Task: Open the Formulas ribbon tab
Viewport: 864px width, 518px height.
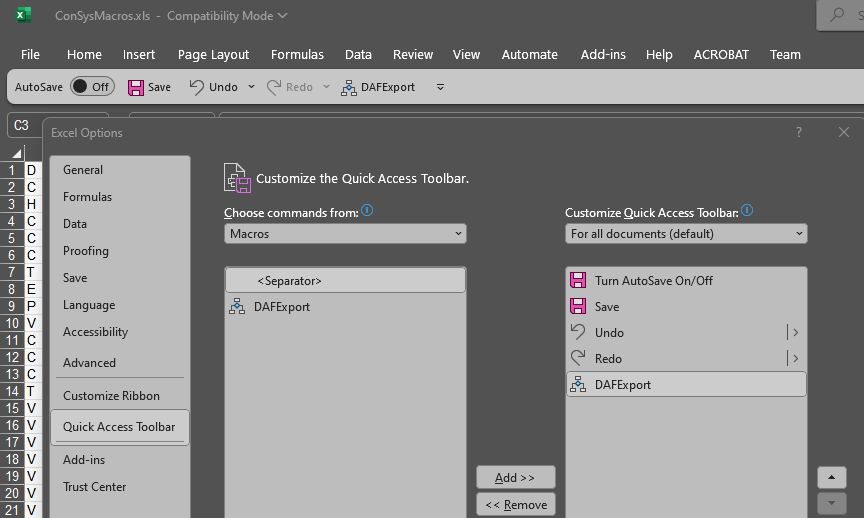Action: click(x=297, y=55)
